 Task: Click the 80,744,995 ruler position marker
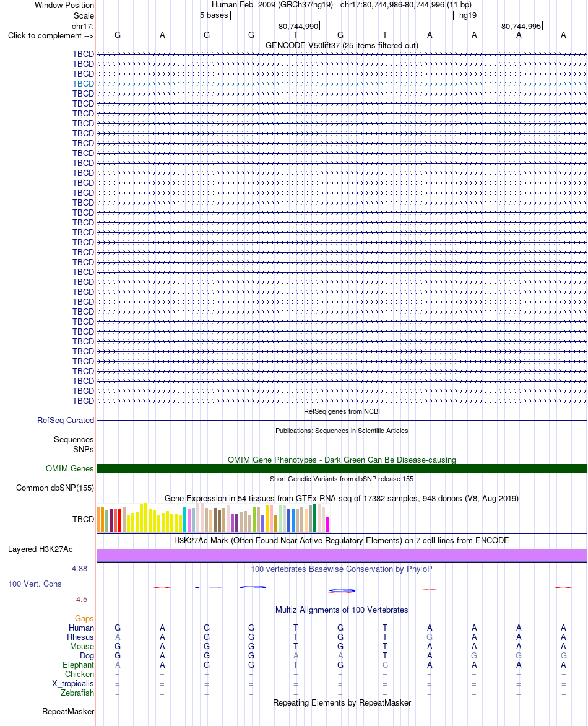click(x=521, y=27)
